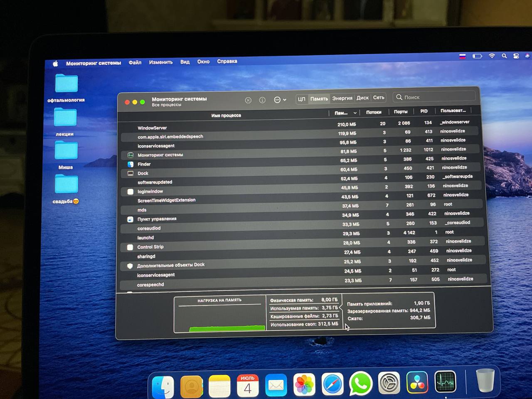The width and height of the screenshot is (532, 399).
Task: Click the Пункт управления process row icon
Action: [x=130, y=219]
